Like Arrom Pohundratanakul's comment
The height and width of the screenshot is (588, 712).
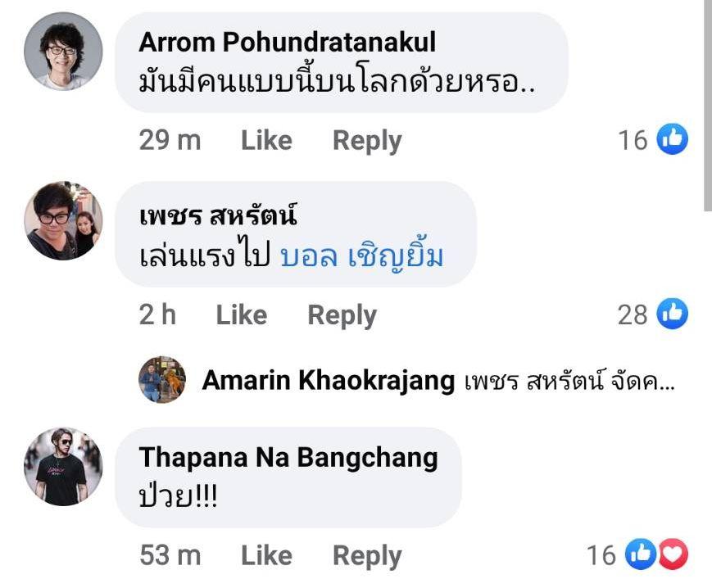(266, 141)
